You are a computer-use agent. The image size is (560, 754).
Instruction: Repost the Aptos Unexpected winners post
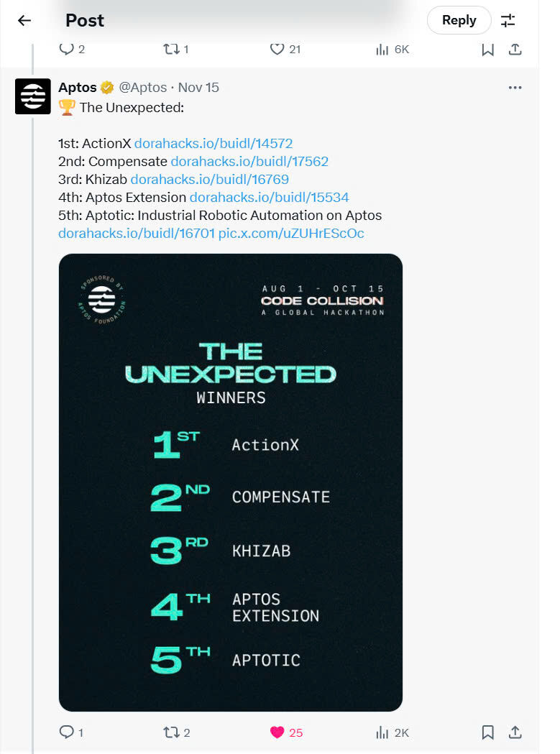[x=171, y=732]
